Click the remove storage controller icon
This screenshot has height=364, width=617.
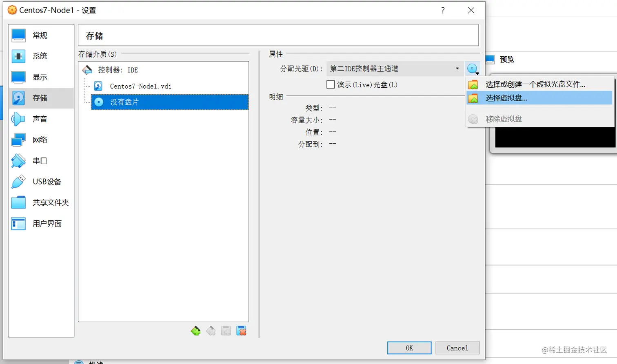click(x=211, y=331)
